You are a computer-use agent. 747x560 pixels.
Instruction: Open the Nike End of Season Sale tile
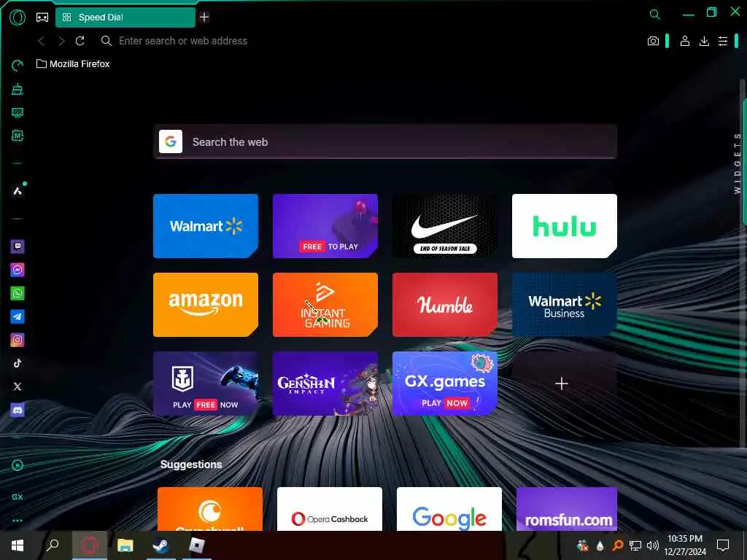tap(445, 226)
